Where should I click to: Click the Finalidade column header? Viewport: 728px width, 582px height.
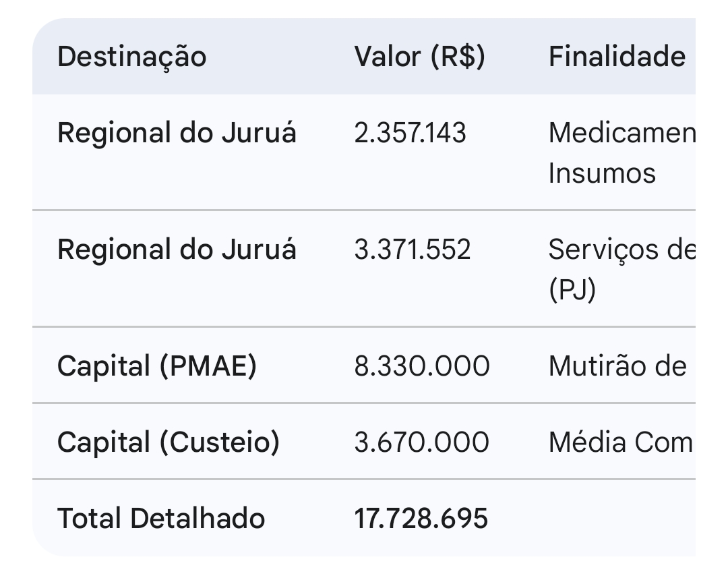[x=617, y=57]
